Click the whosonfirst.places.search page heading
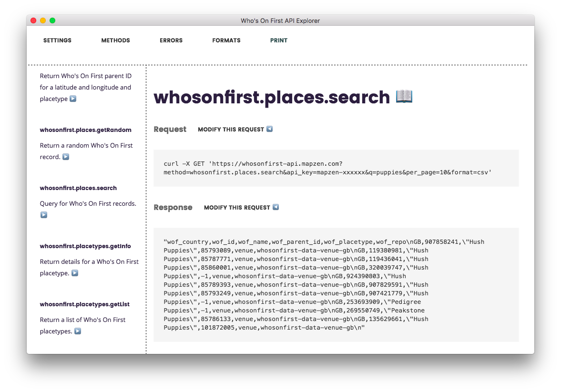The width and height of the screenshot is (561, 392). (272, 97)
